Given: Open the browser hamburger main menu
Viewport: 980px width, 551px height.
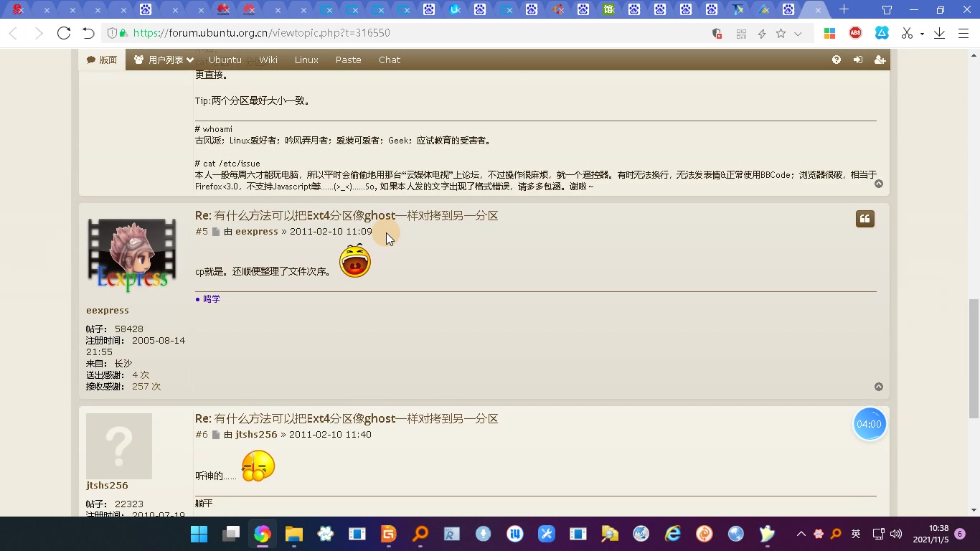Looking at the screenshot, I should [x=963, y=34].
